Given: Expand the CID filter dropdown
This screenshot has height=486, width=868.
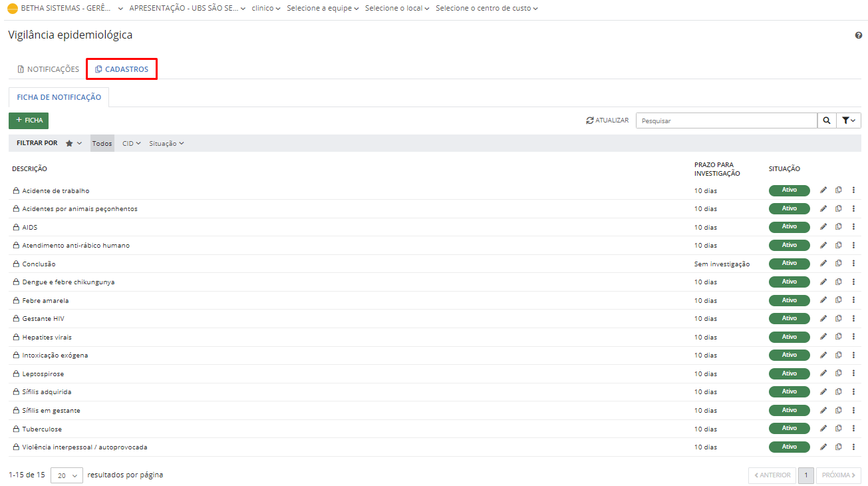Looking at the screenshot, I should pos(132,143).
